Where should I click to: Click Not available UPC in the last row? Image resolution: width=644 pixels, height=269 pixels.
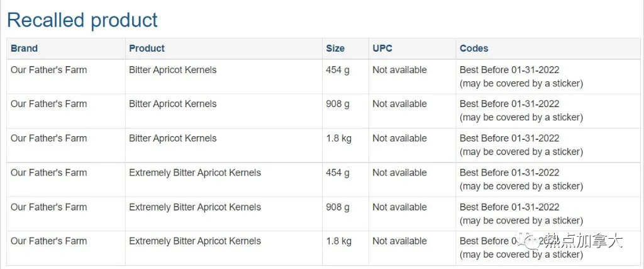pos(399,241)
